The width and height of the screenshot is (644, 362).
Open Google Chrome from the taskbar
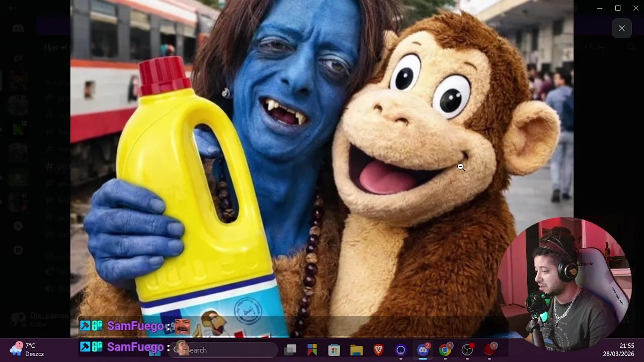pos(445,350)
